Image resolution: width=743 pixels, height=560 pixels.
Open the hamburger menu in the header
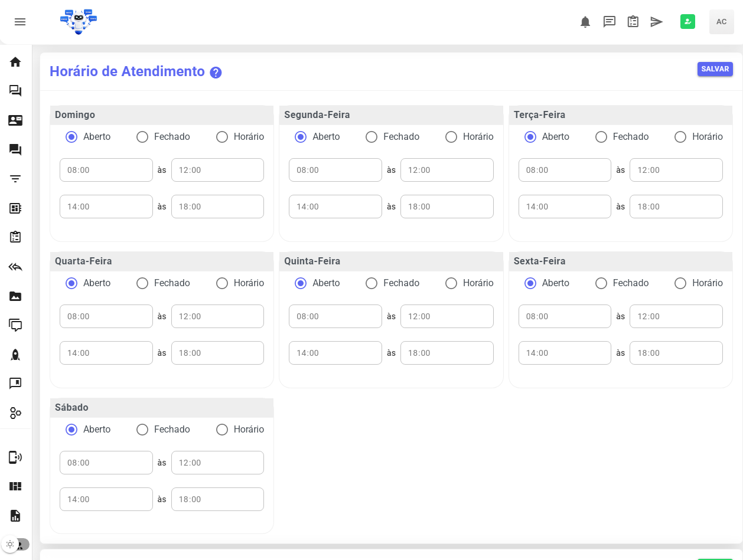tap(20, 22)
